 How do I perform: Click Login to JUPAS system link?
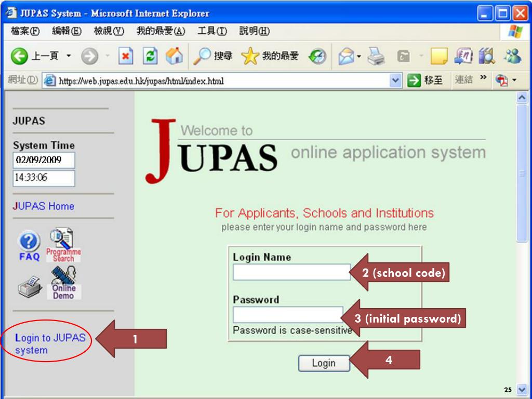(50, 344)
